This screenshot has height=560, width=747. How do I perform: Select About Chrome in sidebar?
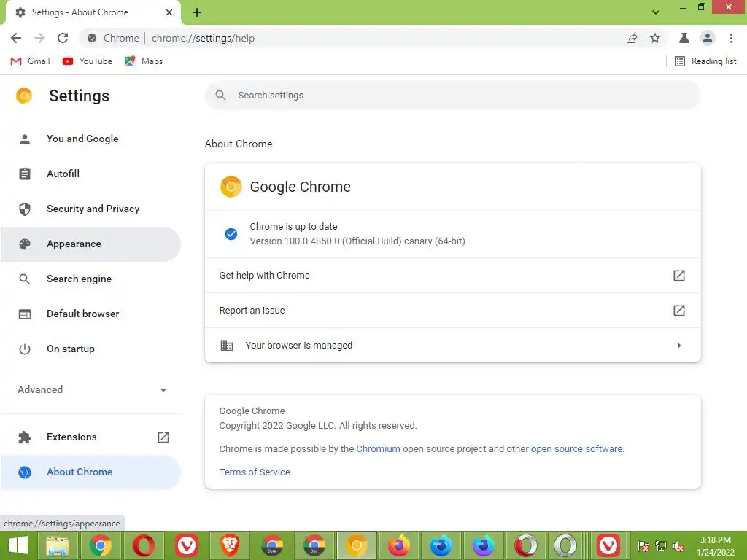click(x=90, y=472)
